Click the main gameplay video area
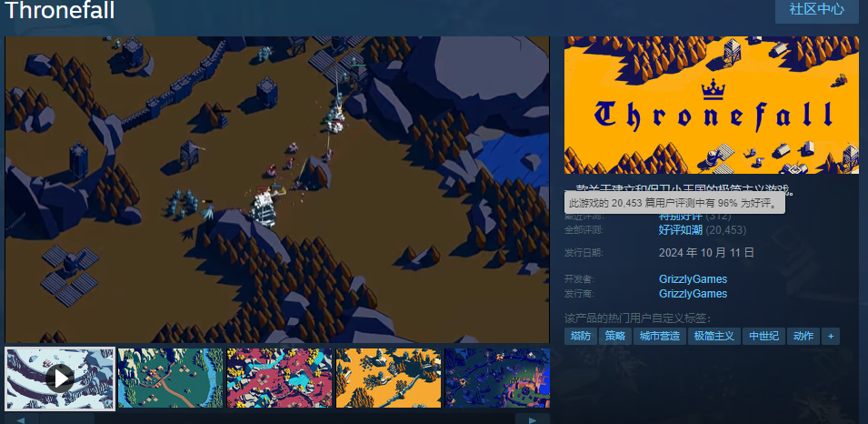This screenshot has height=424, width=868. pyautogui.click(x=277, y=189)
